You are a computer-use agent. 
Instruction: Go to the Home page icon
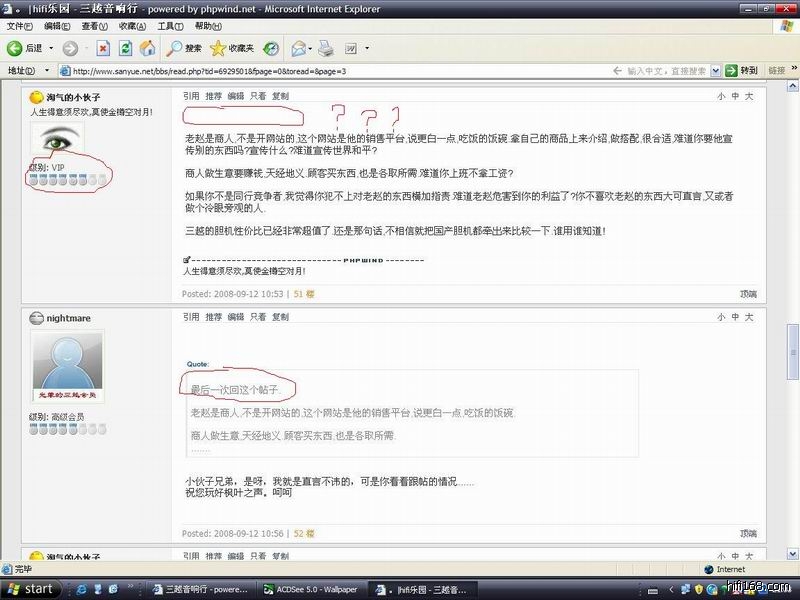pos(148,48)
